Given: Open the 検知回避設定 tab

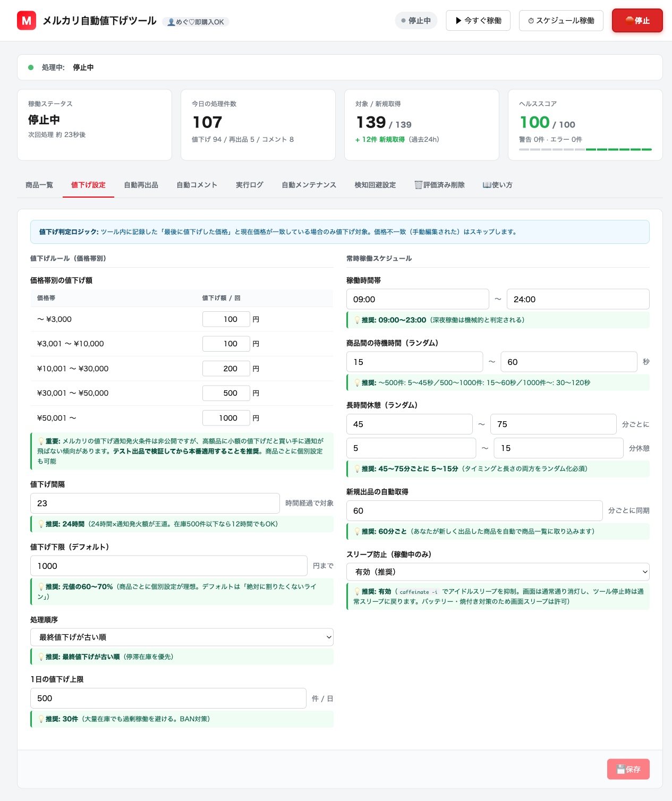Looking at the screenshot, I should 375,185.
